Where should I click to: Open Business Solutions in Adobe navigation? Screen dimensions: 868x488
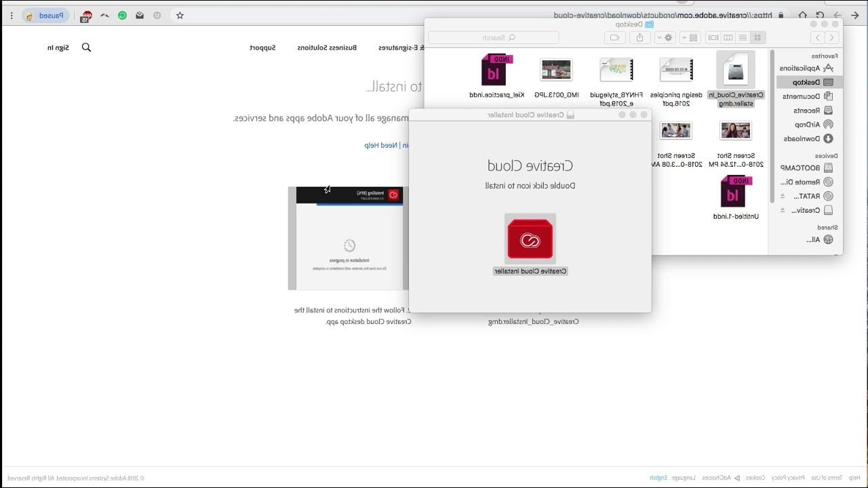point(327,47)
